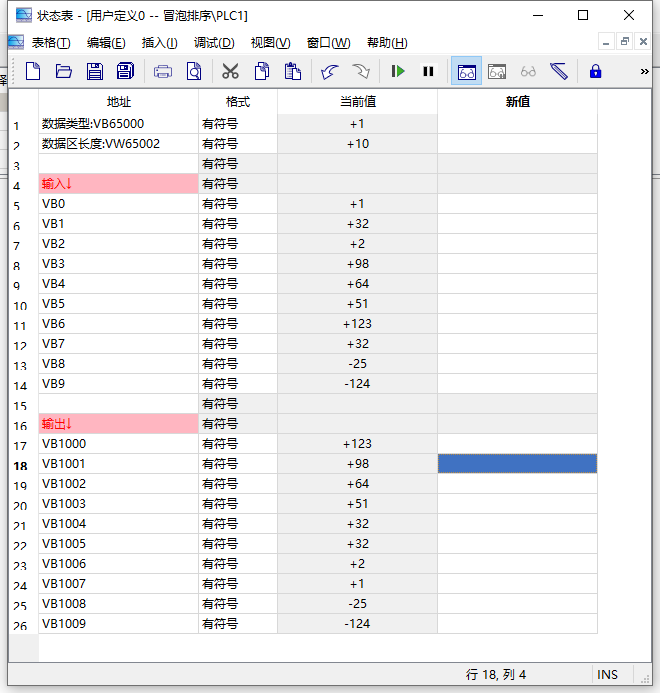Select address cell 数据区长度:VW65002
Image resolution: width=660 pixels, height=693 pixels.
click(118, 144)
